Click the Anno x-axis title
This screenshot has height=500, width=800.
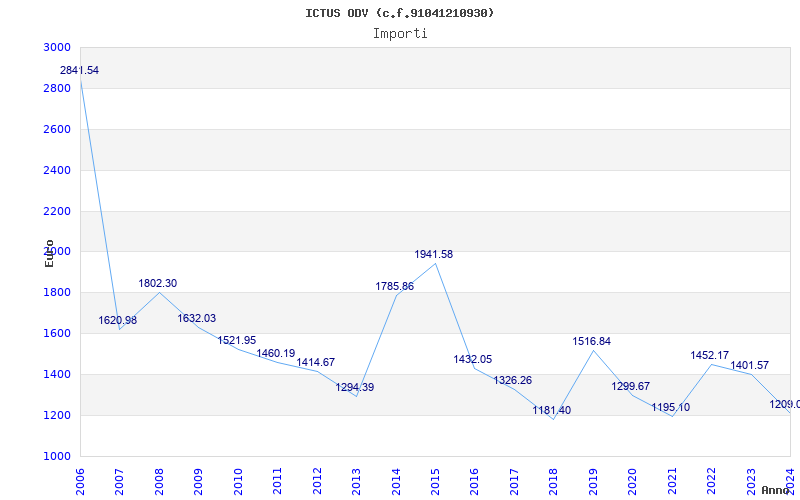pos(777,490)
